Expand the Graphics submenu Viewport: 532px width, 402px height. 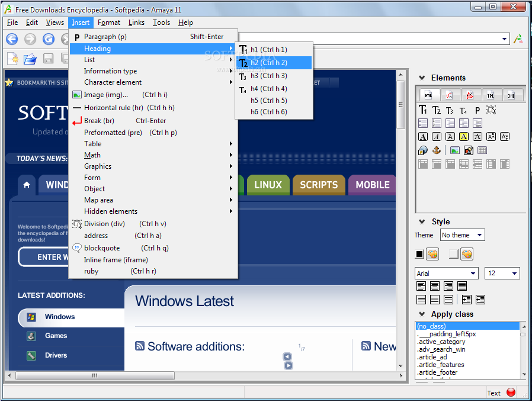153,166
